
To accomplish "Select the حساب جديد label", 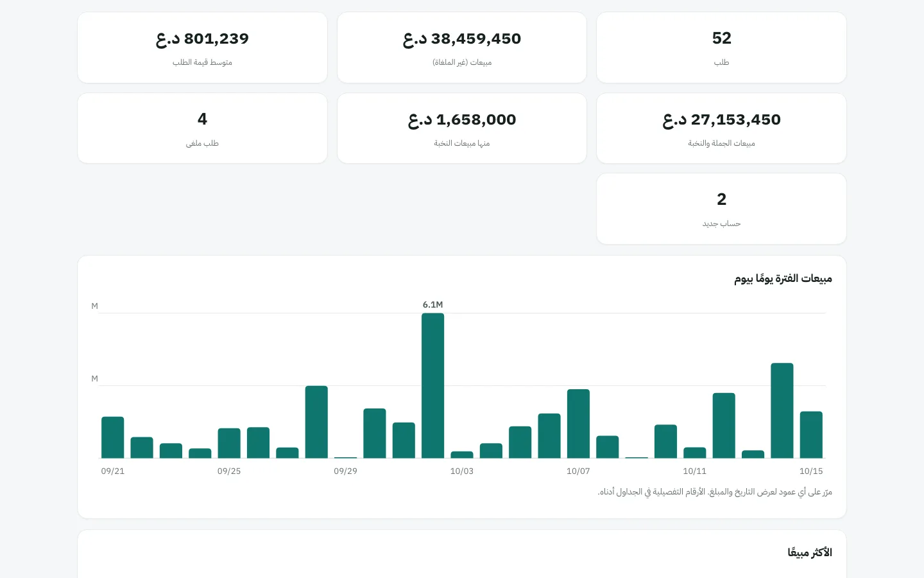I will click(722, 223).
